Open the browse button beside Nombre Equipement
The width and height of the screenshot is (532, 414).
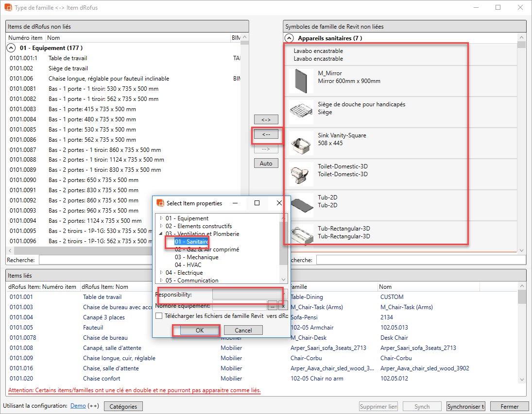point(273,306)
